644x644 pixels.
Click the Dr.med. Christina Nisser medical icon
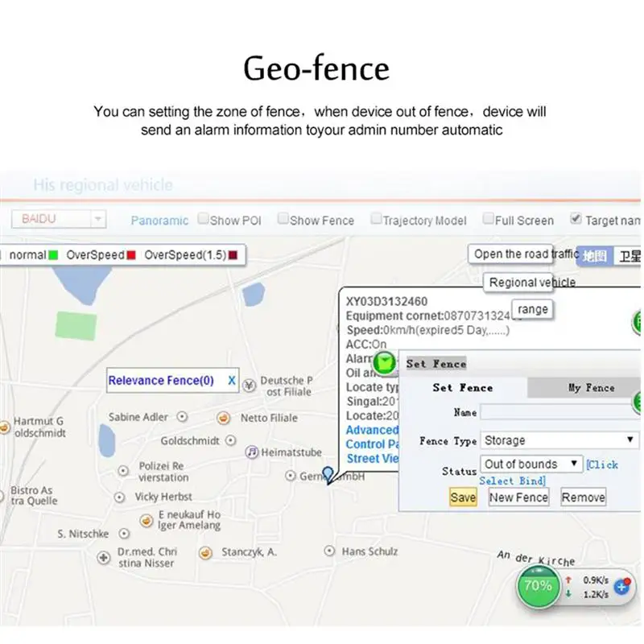104,558
